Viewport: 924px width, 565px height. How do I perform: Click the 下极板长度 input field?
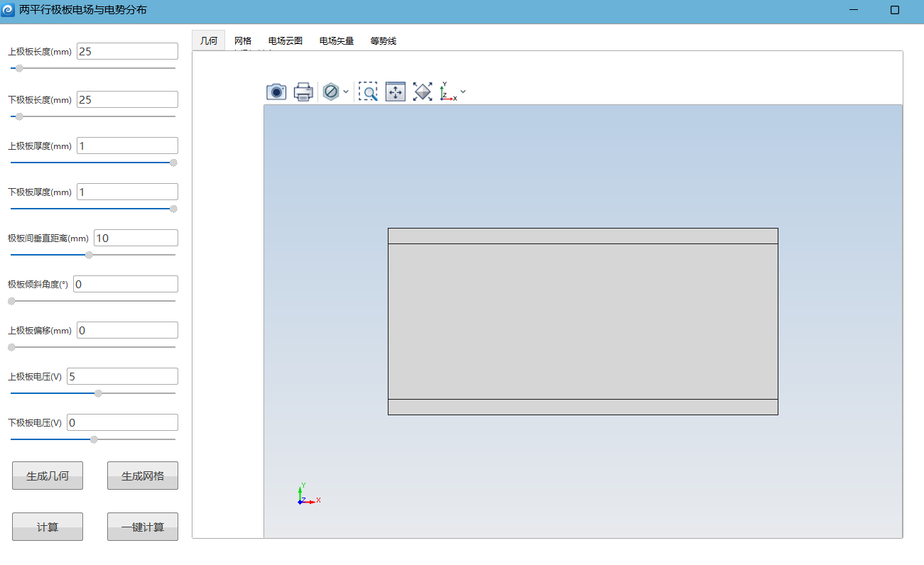pyautogui.click(x=127, y=99)
